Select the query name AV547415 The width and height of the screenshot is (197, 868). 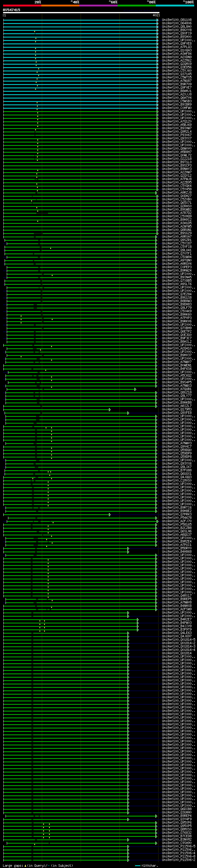click(x=11, y=10)
